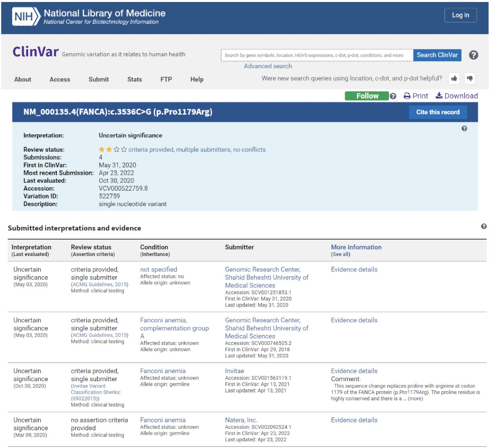Click the Print icon link

tap(416, 96)
